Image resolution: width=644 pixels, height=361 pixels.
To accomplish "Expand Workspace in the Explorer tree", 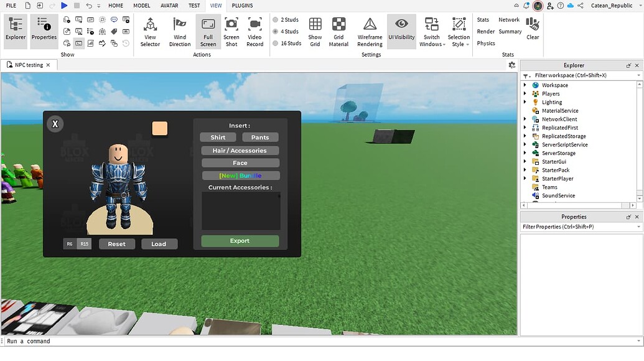I will tap(525, 85).
